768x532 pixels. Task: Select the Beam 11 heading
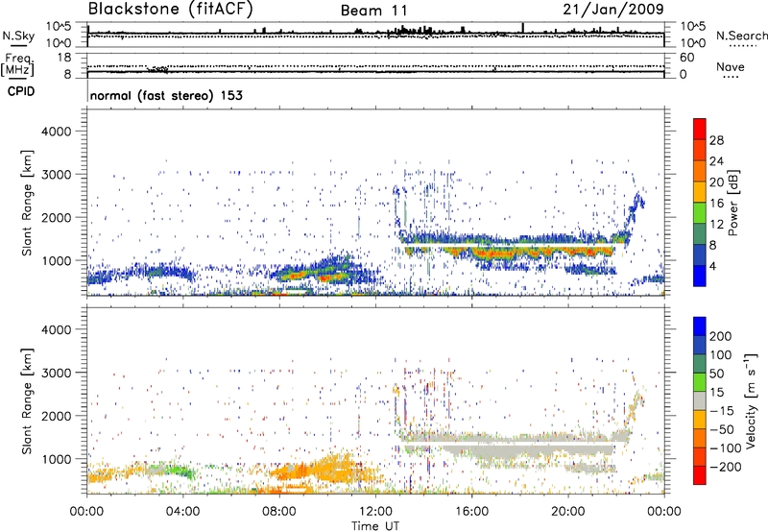(373, 11)
